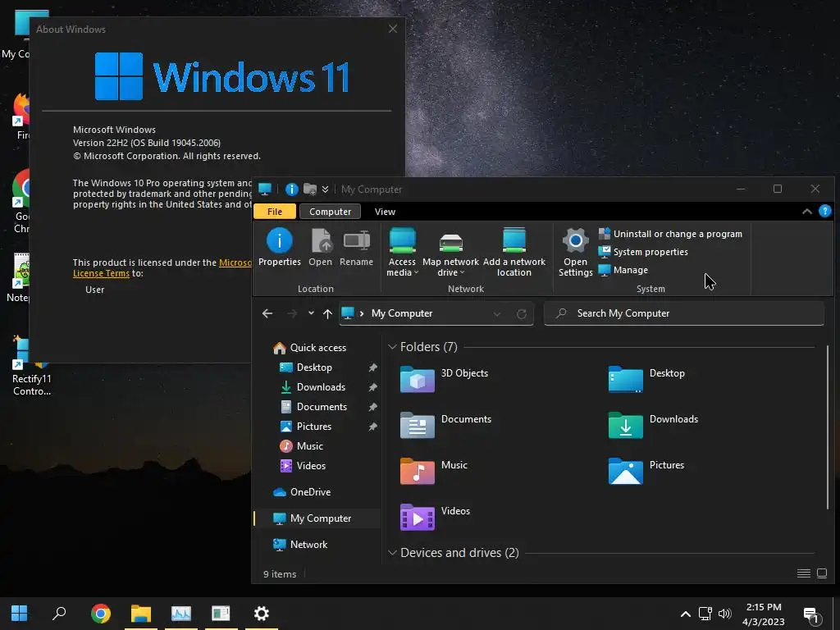The width and height of the screenshot is (840, 630).
Task: Open the File ribbon tab
Action: 274,212
